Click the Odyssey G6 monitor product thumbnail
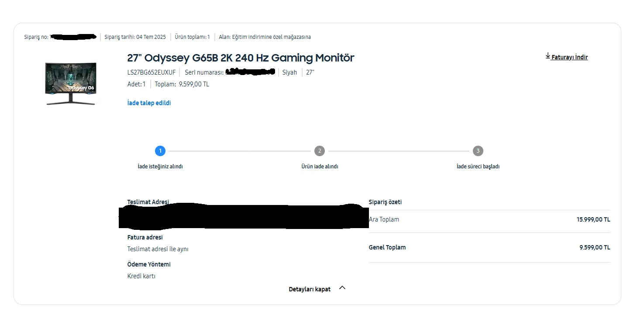Screen dimensions: 644x328 pyautogui.click(x=70, y=83)
